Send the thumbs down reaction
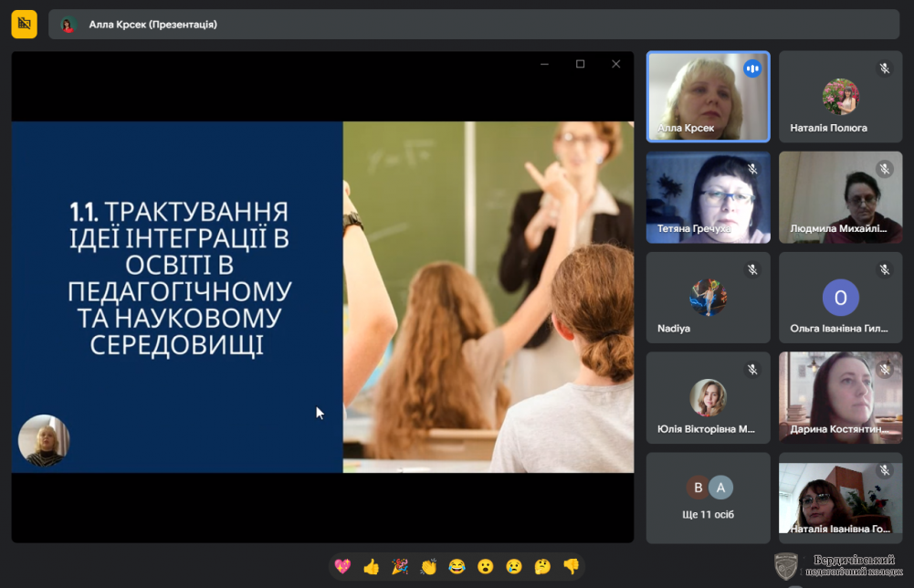 click(x=571, y=566)
